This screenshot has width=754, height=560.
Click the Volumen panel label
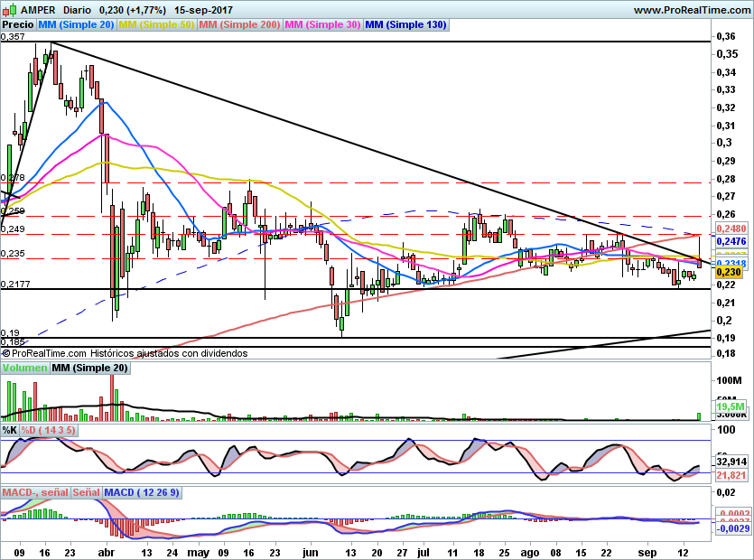24,369
